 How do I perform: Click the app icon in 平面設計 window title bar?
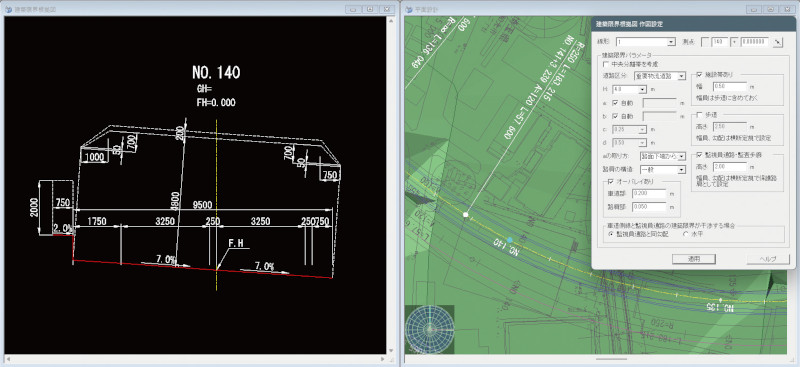tap(408, 9)
